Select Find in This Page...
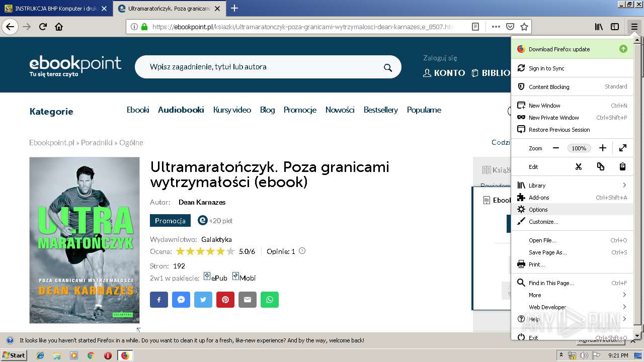This screenshot has height=362, width=644. 572,283
